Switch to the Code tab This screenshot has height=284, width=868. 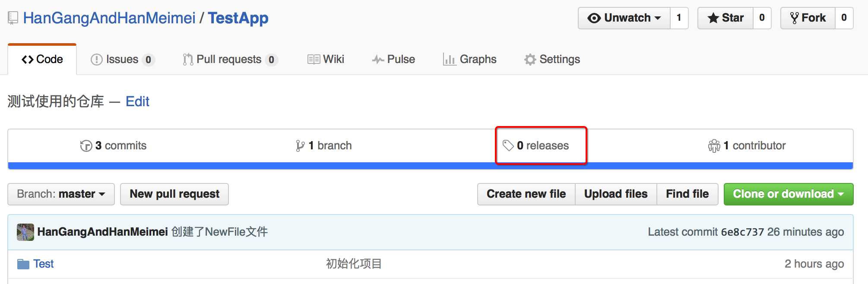pyautogui.click(x=42, y=60)
